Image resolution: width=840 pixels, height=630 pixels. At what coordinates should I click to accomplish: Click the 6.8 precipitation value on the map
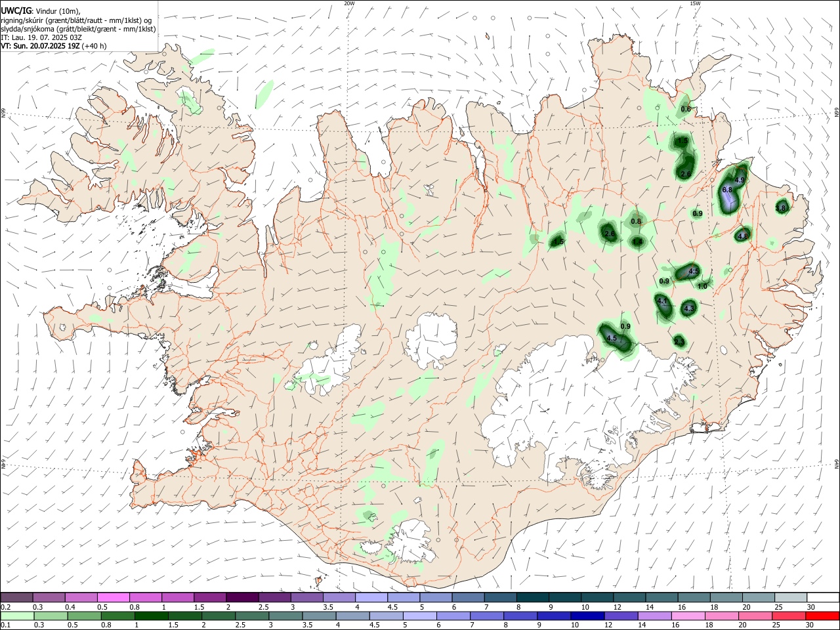[x=727, y=190]
